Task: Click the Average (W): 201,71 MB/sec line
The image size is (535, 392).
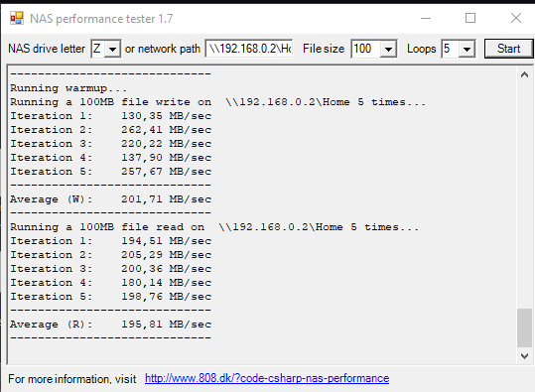Action: pos(110,199)
